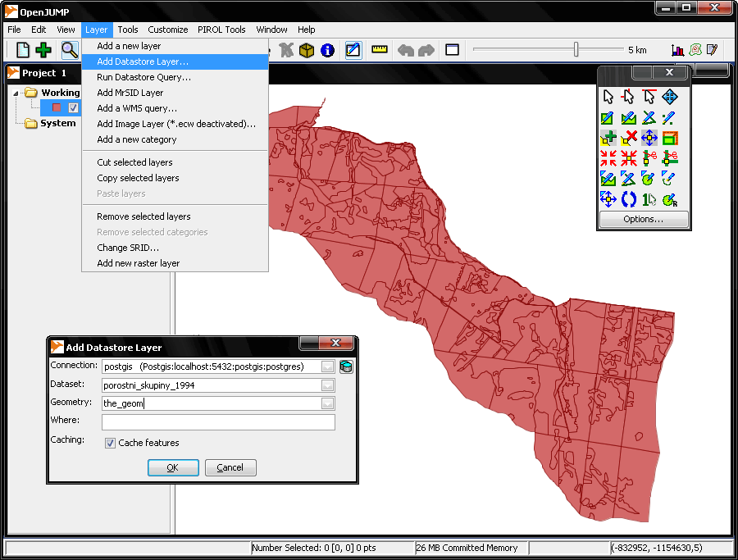Choose Add new raster layer entry
Viewport: 738px width, 560px height.
[x=175, y=263]
